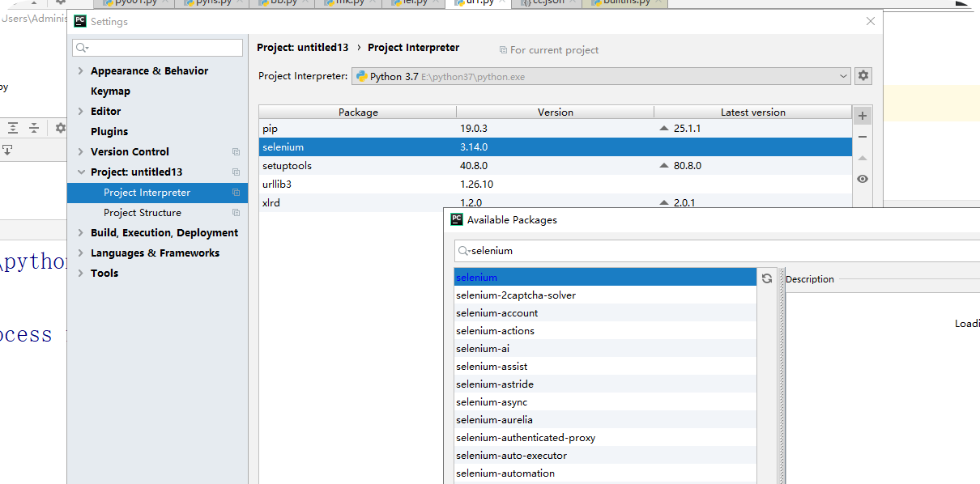This screenshot has width=980, height=484.
Task: Click the PyCharm icon in Available Packages title
Action: click(457, 219)
